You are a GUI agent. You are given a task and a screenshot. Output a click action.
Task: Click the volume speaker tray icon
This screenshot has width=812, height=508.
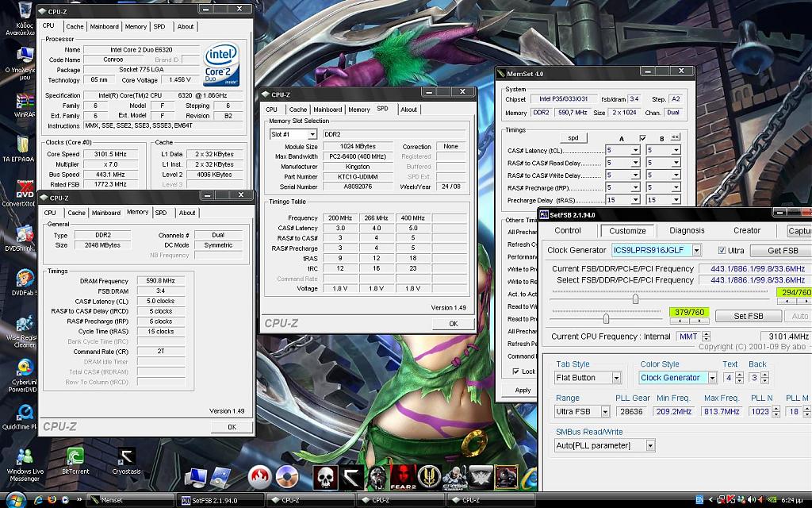[751, 500]
